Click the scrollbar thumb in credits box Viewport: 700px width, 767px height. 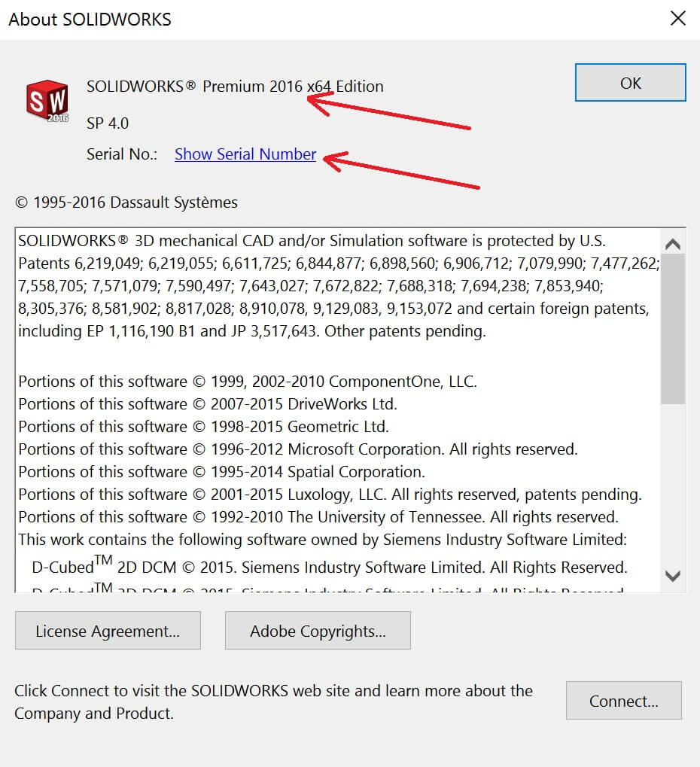(673, 329)
